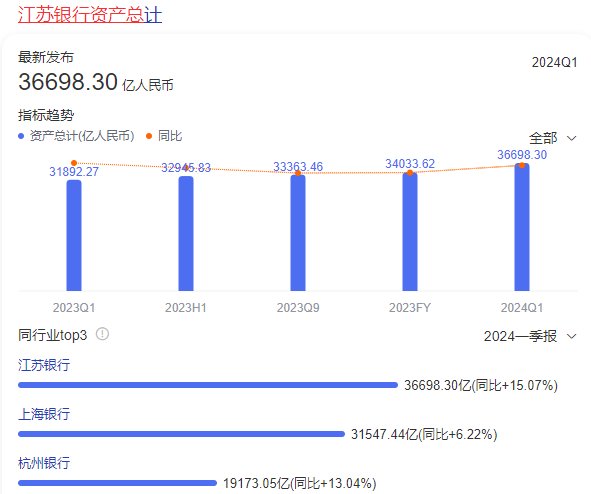
Task: Open 江苏银行 peer link
Action: click(44, 365)
